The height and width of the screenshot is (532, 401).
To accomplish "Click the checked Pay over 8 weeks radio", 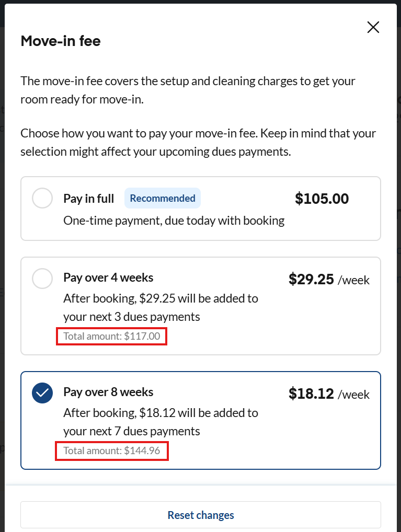I will coord(42,393).
